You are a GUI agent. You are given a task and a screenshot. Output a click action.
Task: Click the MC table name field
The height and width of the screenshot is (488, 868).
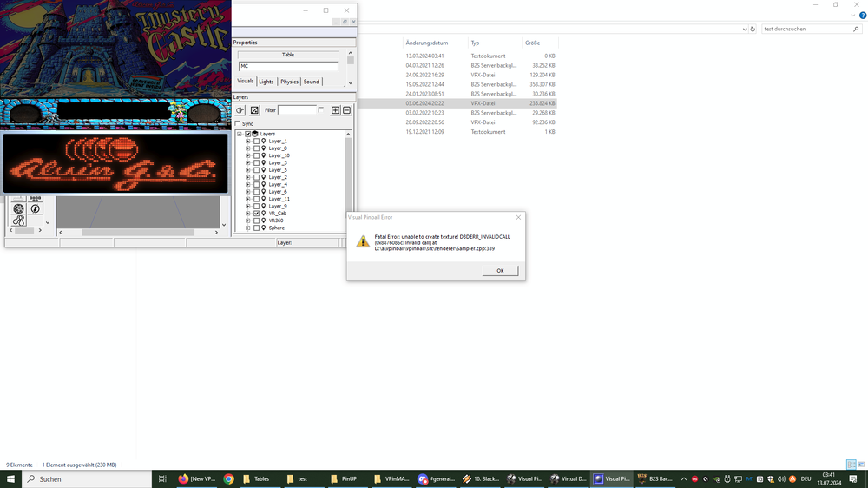point(288,66)
